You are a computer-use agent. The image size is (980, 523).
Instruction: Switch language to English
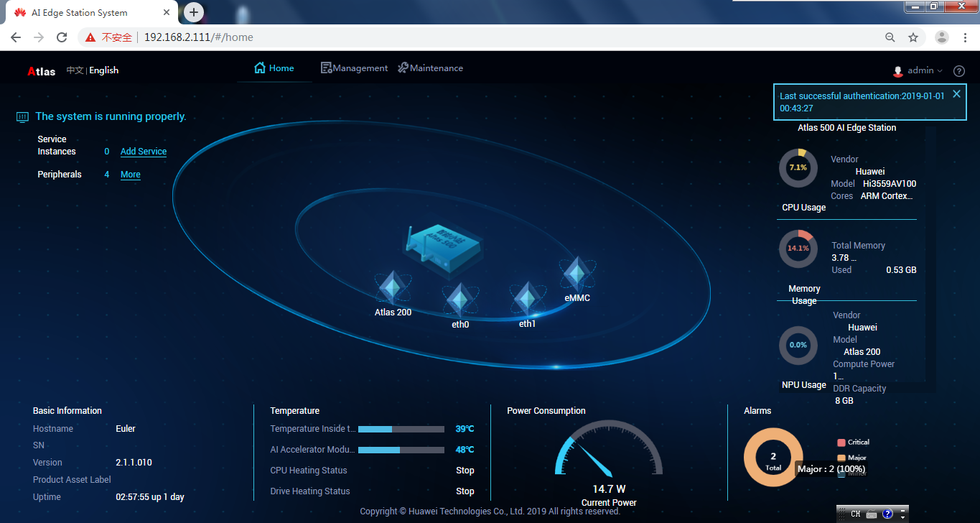pyautogui.click(x=104, y=70)
